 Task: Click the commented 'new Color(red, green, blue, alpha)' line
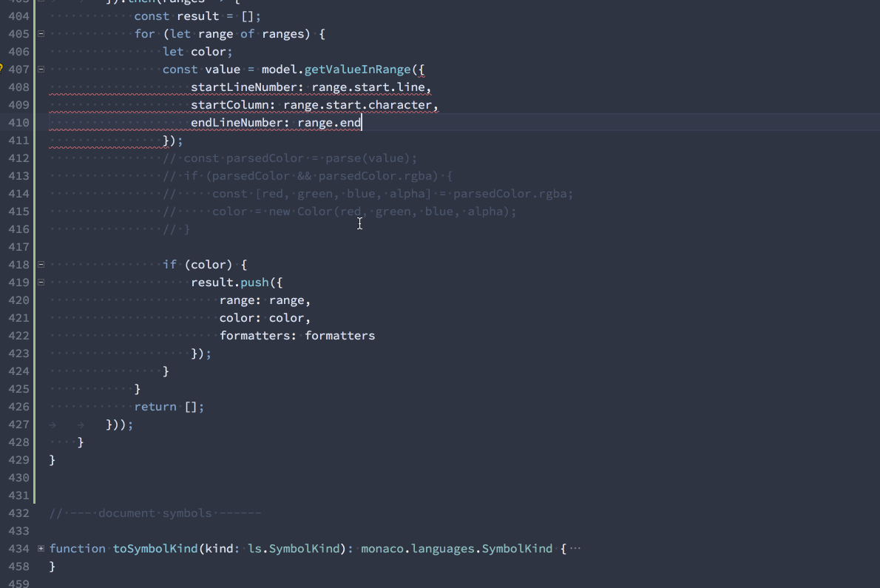click(339, 212)
